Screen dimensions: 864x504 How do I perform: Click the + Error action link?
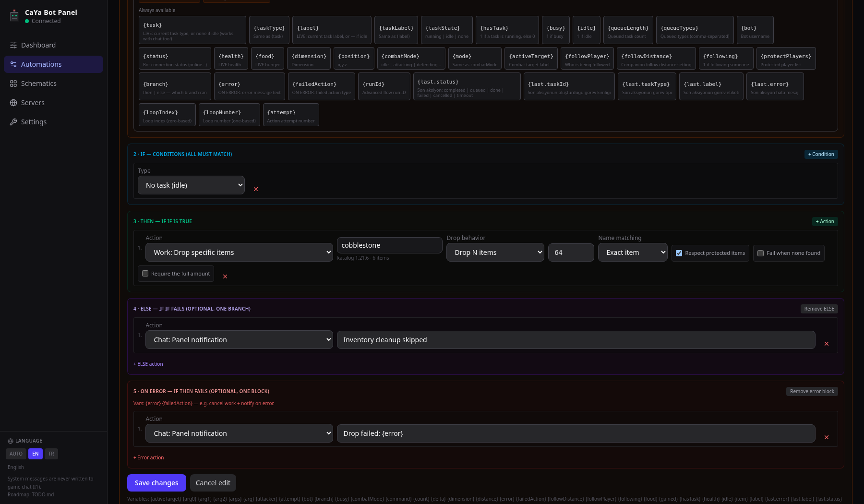[x=149, y=458]
